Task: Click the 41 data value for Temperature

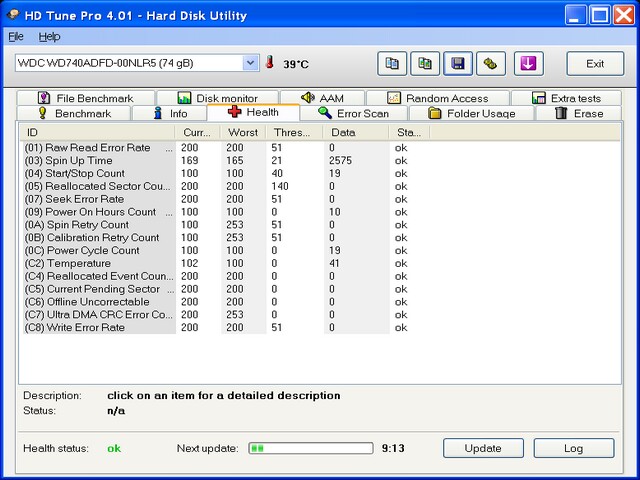Action: click(x=334, y=263)
